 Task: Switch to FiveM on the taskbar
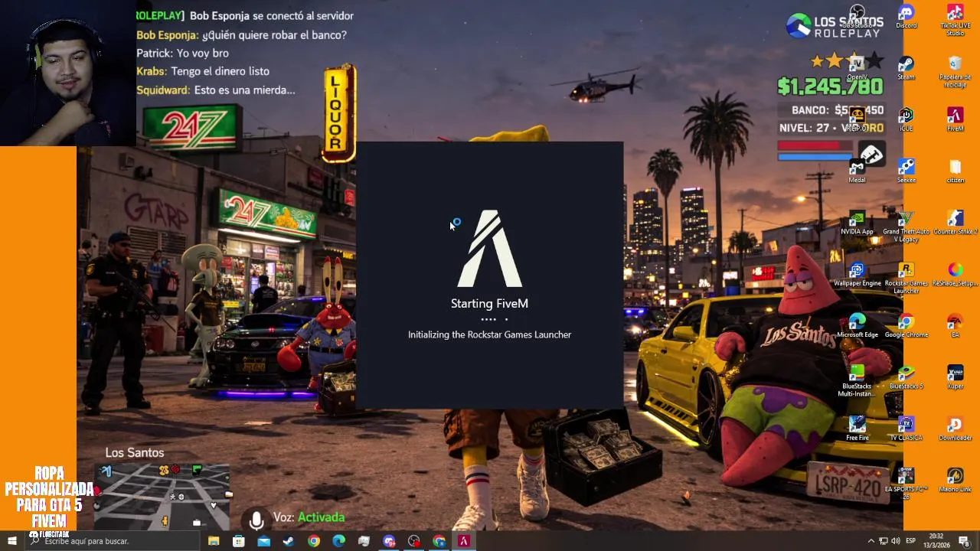pos(463,540)
